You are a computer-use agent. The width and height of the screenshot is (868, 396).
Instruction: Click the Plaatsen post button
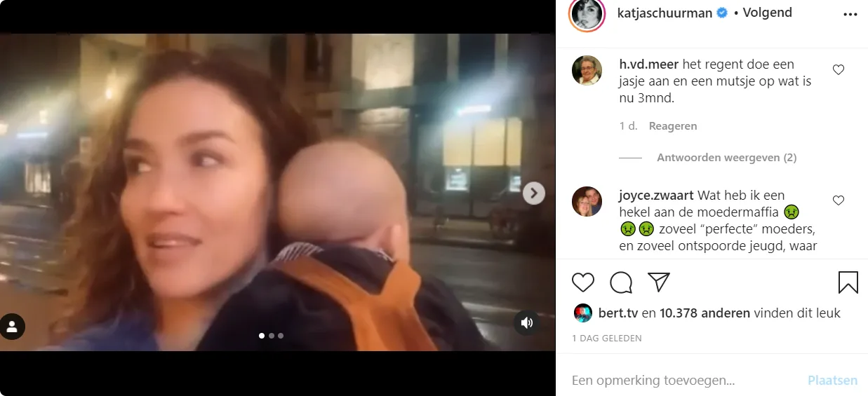pyautogui.click(x=832, y=381)
